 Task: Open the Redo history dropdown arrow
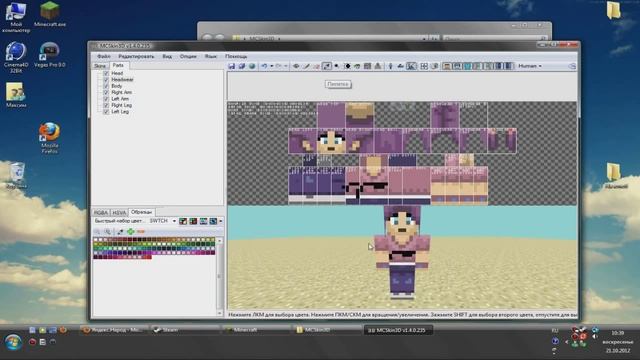285,66
